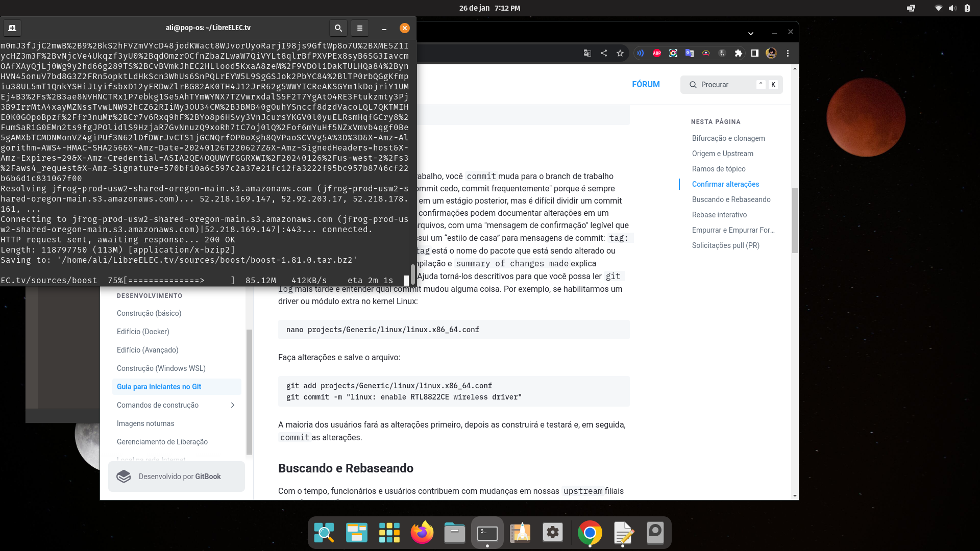Jump to the Rebase interativo section
The height and width of the screenshot is (551, 980).
tap(719, 215)
